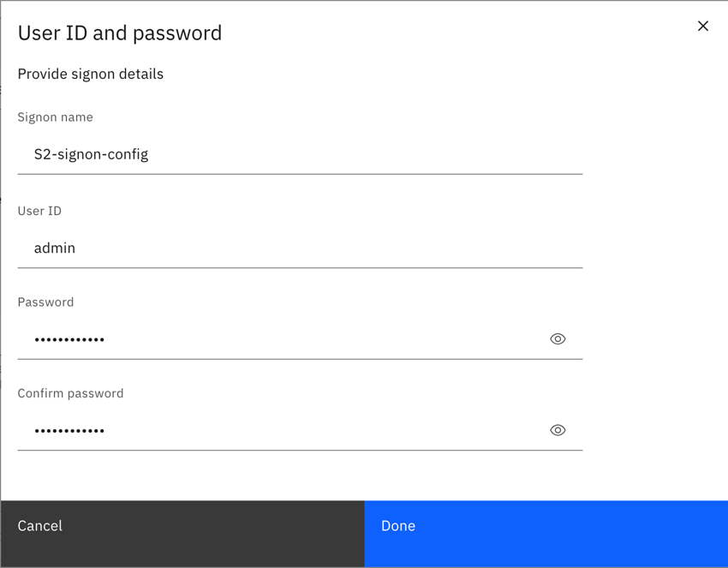Click the Signon name label

(55, 117)
